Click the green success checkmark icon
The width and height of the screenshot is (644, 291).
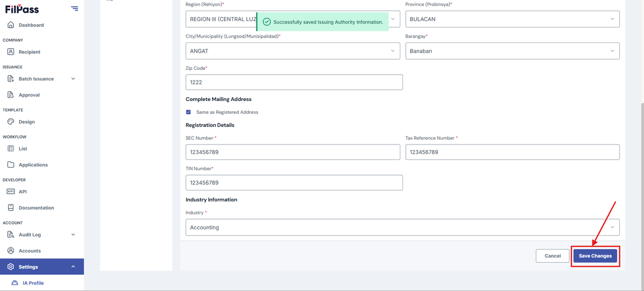267,22
